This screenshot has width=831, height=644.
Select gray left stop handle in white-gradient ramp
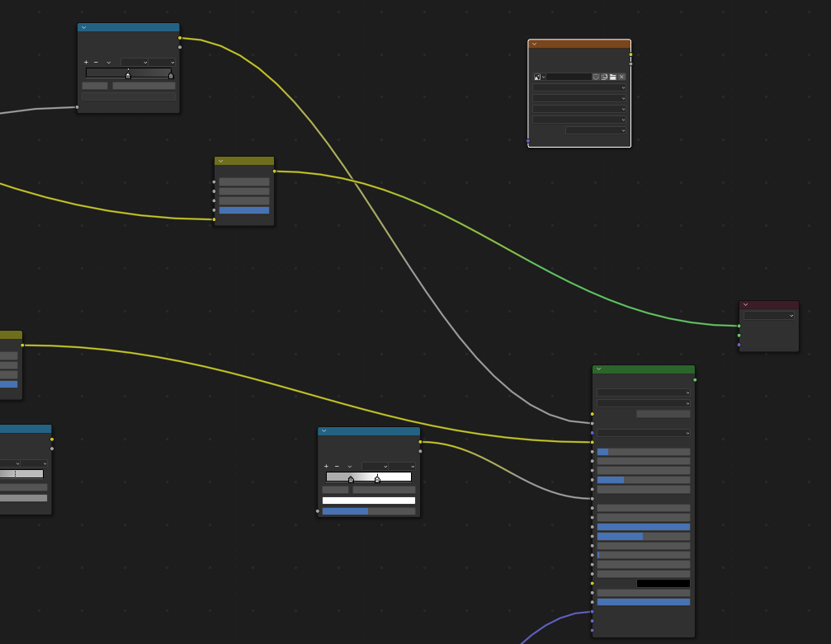351,480
